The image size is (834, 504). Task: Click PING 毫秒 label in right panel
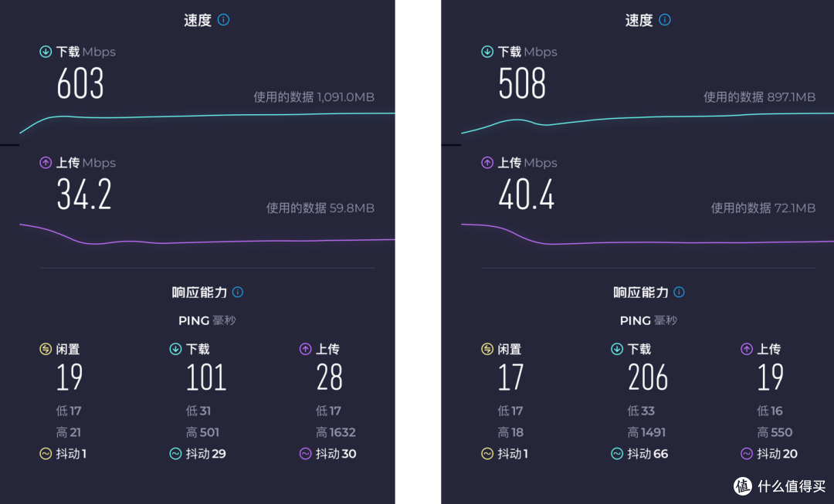649,320
